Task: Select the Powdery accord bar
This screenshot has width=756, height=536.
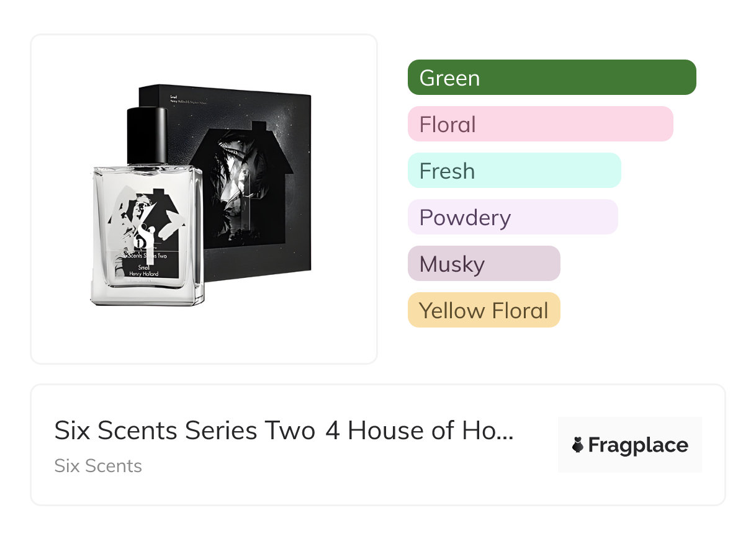Action: coord(513,217)
